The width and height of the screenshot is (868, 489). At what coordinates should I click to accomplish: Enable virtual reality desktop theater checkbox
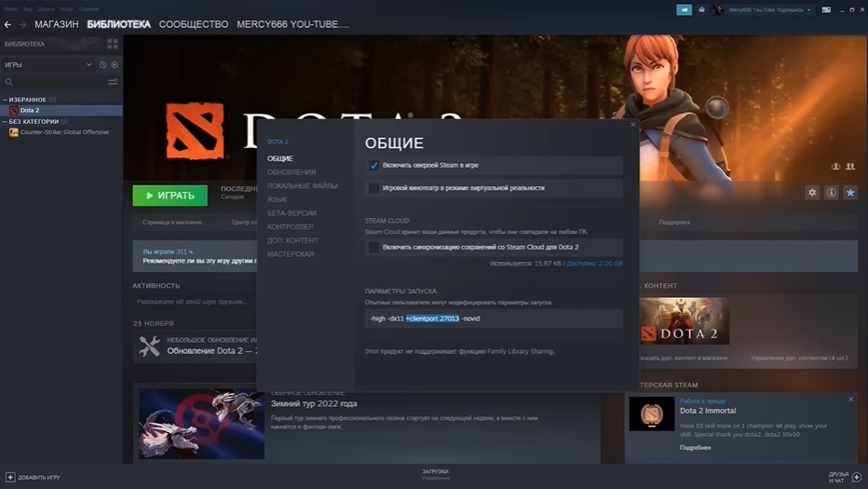pos(373,188)
